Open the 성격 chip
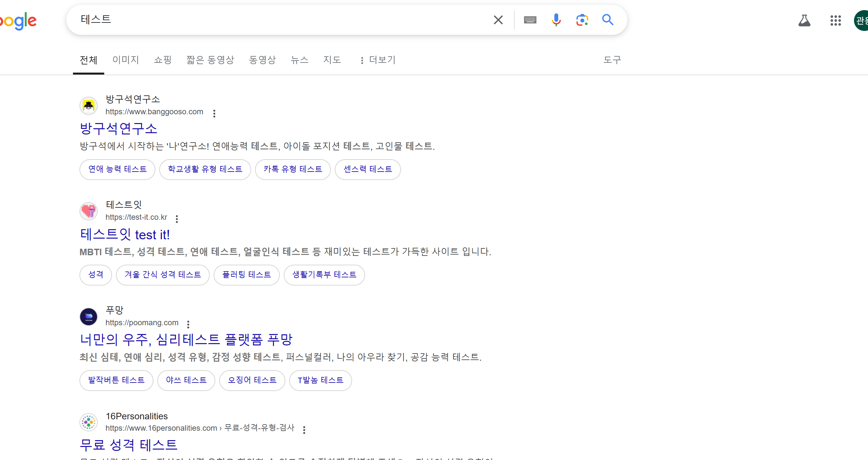Image resolution: width=868 pixels, height=460 pixels. [96, 275]
